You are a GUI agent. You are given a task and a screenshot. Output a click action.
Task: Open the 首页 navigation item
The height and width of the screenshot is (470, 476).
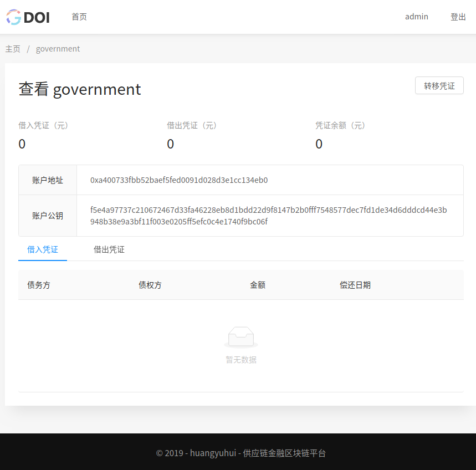79,17
